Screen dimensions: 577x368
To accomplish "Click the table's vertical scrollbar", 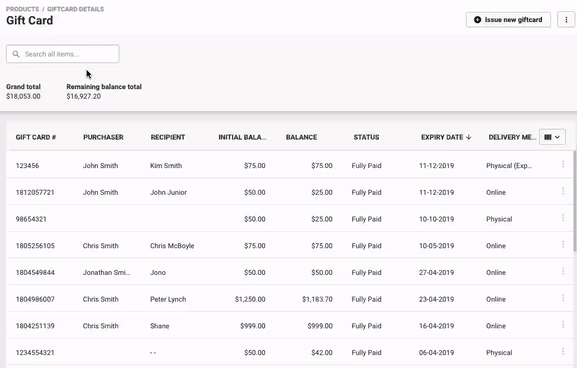I will (574, 202).
